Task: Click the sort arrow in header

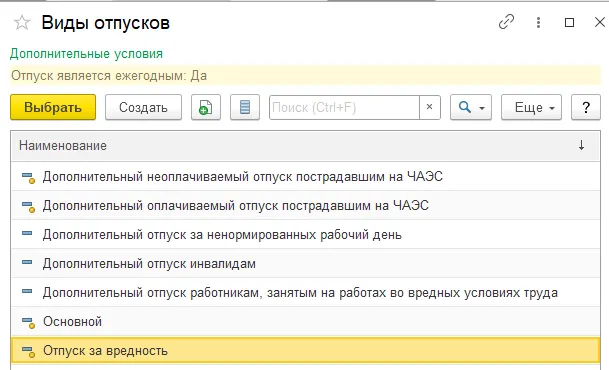Action: (x=581, y=146)
